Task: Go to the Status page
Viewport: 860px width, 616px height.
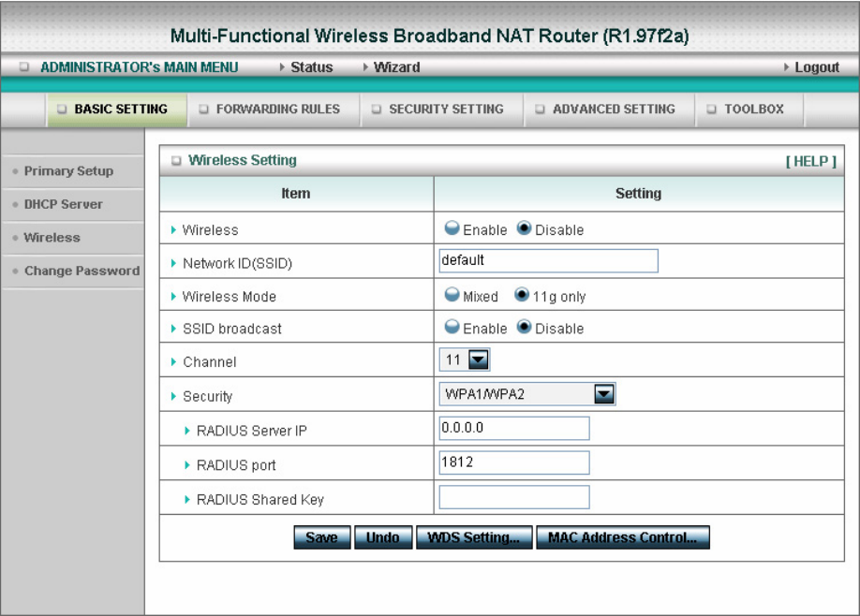Action: point(312,67)
